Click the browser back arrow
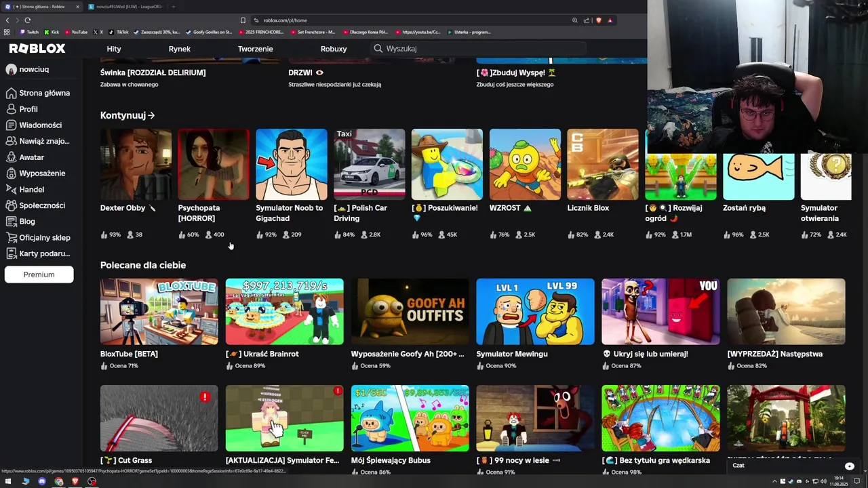Image resolution: width=868 pixels, height=488 pixels. (x=7, y=20)
